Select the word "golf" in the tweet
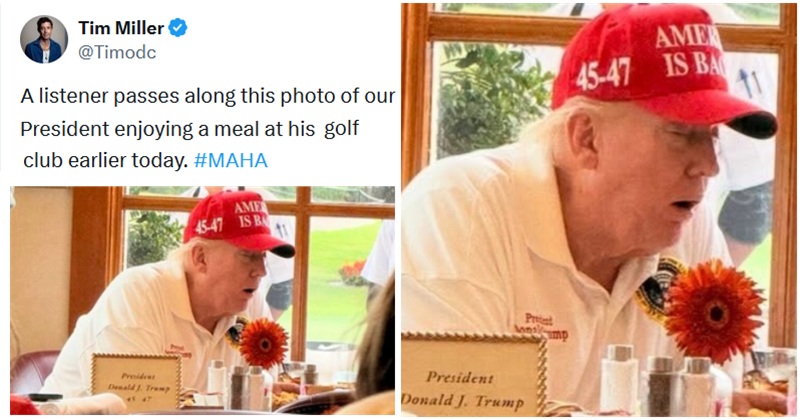Viewport: 800px width, 420px height. 341,129
